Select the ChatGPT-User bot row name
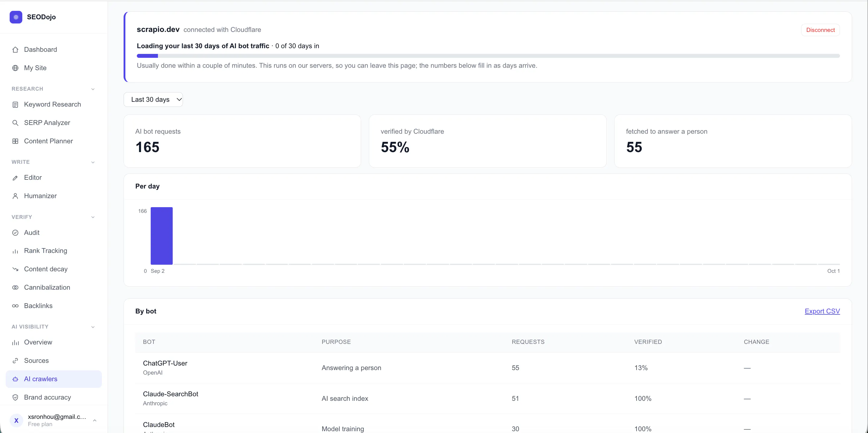 pos(165,363)
